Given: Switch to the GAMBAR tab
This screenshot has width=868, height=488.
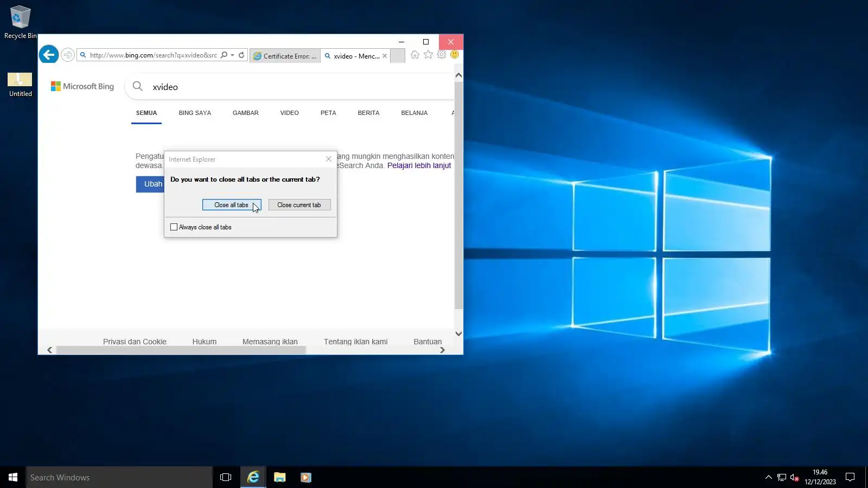Looking at the screenshot, I should coord(246,113).
